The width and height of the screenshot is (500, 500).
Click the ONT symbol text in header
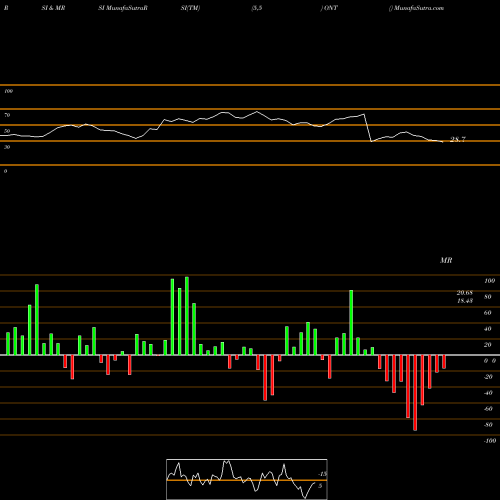click(330, 8)
